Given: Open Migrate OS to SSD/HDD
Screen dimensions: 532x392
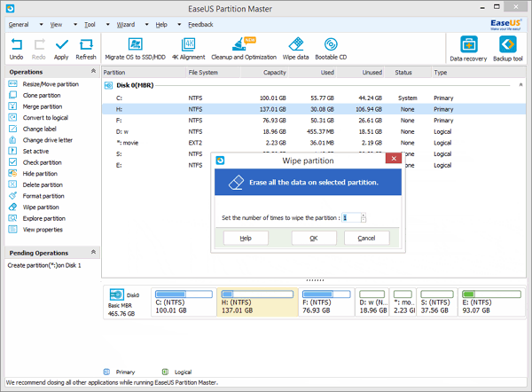Looking at the screenshot, I should point(135,49).
